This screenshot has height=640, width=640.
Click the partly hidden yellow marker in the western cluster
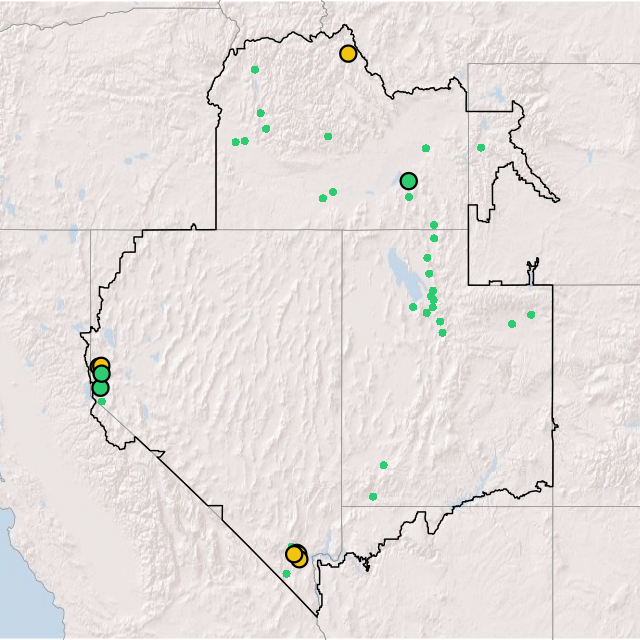point(100,362)
